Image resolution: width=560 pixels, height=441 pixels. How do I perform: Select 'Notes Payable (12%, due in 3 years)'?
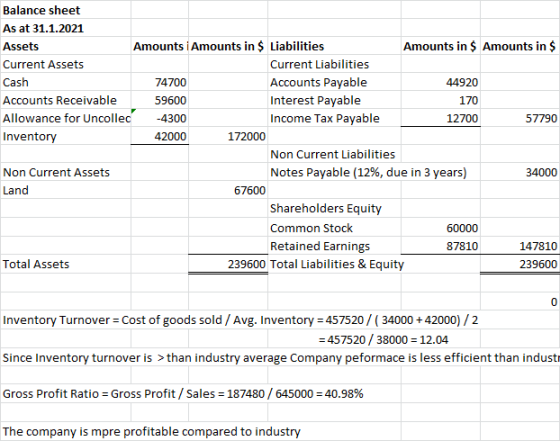tap(369, 172)
